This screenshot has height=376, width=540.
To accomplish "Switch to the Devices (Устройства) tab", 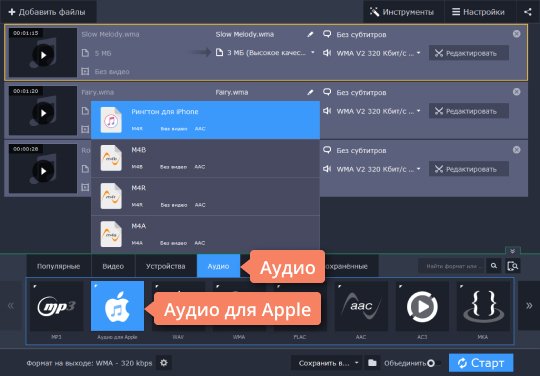I will click(166, 266).
